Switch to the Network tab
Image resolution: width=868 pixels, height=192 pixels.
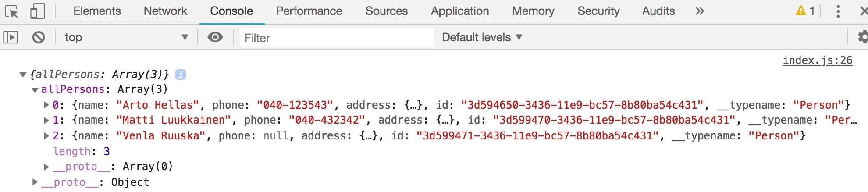coord(165,11)
